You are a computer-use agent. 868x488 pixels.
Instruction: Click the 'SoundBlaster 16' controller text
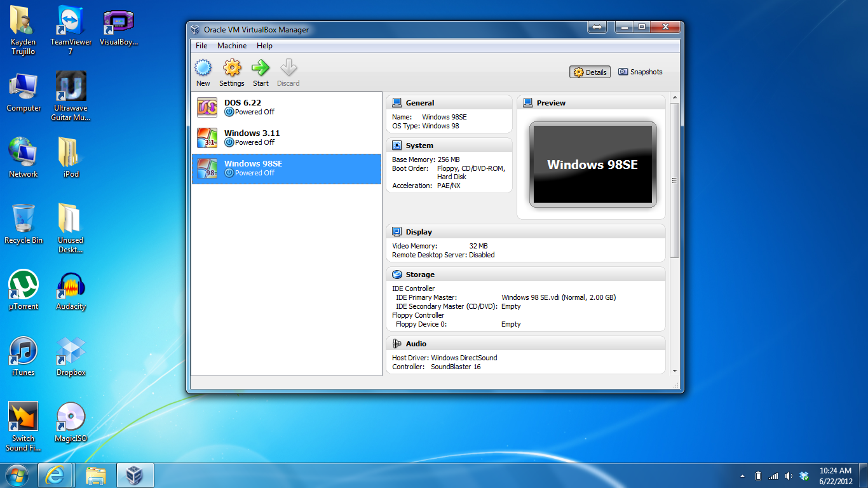pos(456,367)
